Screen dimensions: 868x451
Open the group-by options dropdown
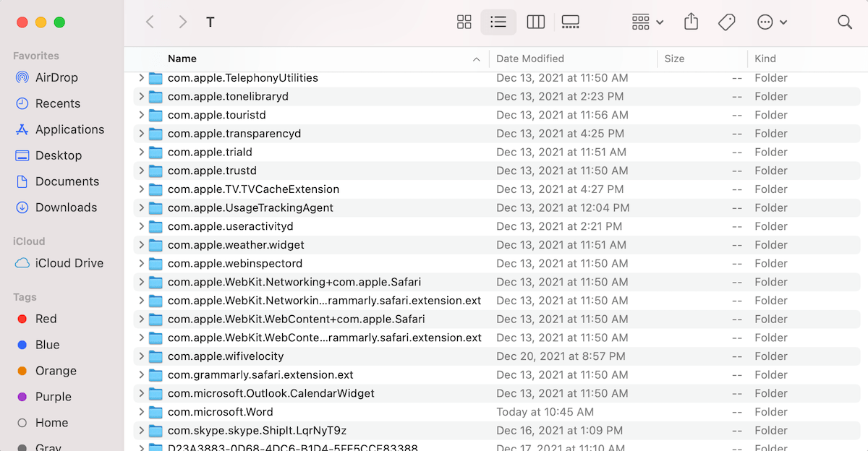tap(647, 22)
